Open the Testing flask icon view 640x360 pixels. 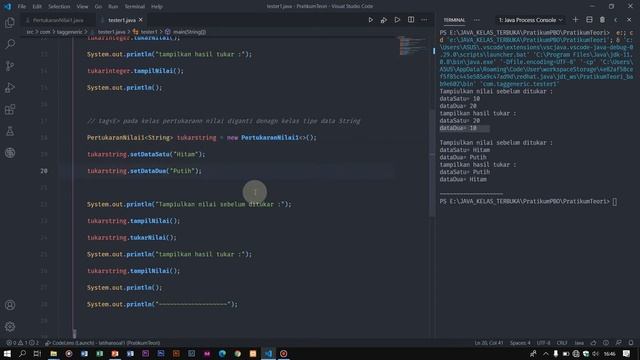tap(10, 131)
